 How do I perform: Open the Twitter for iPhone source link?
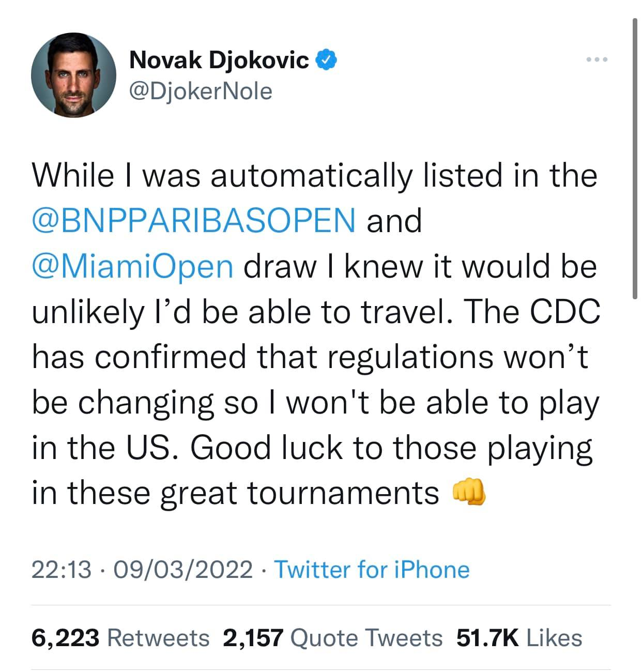(x=372, y=570)
